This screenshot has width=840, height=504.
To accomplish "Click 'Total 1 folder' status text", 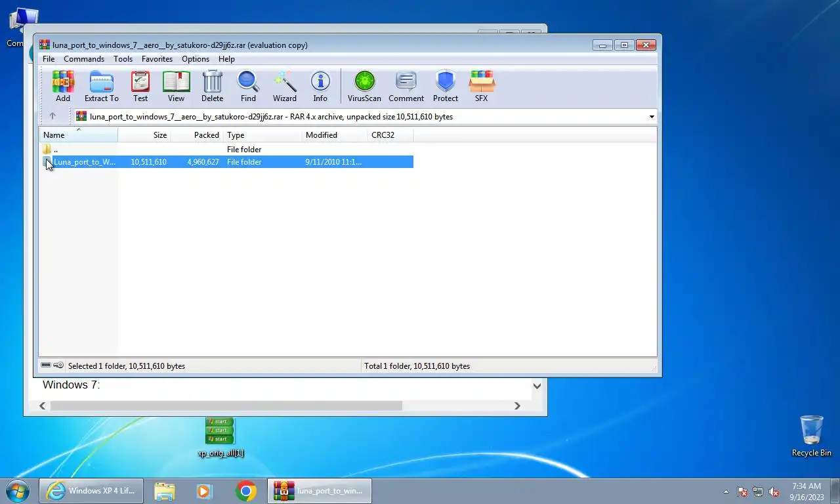I will 417,366.
